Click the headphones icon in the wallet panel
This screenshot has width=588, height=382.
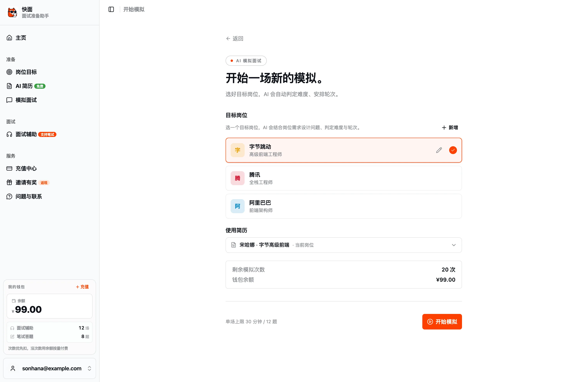[x=12, y=328]
